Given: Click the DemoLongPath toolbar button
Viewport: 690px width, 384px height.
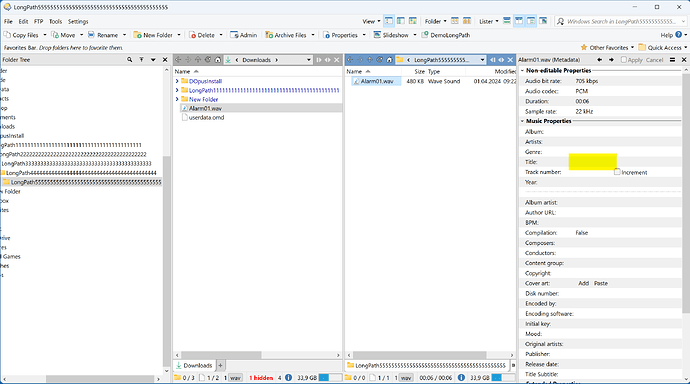Looking at the screenshot, I should point(446,35).
